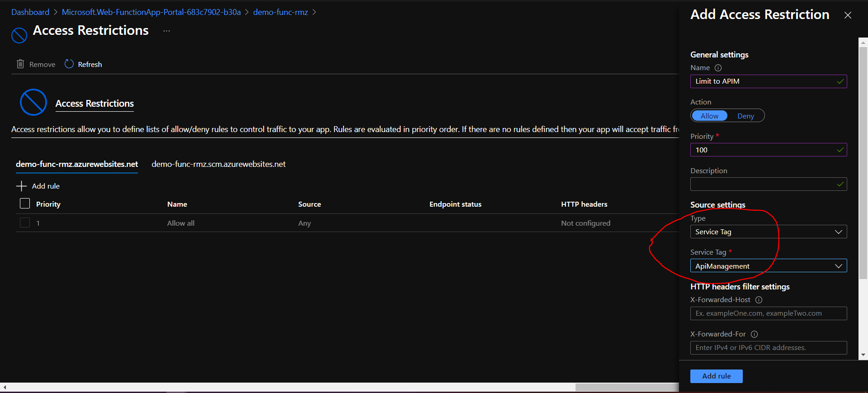Image resolution: width=868 pixels, height=393 pixels.
Task: Click the Remove trash icon
Action: coord(20,64)
